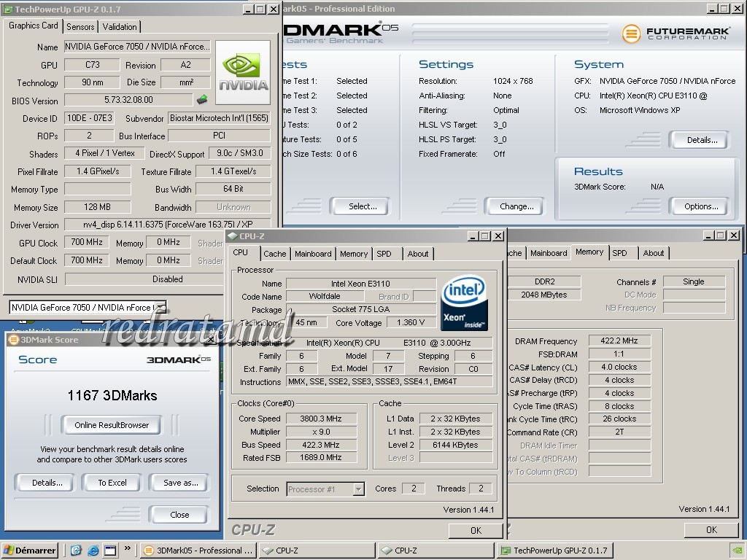Open the Mainboard tab in front CPU-Z window
Screen dimensions: 747x560
313,254
